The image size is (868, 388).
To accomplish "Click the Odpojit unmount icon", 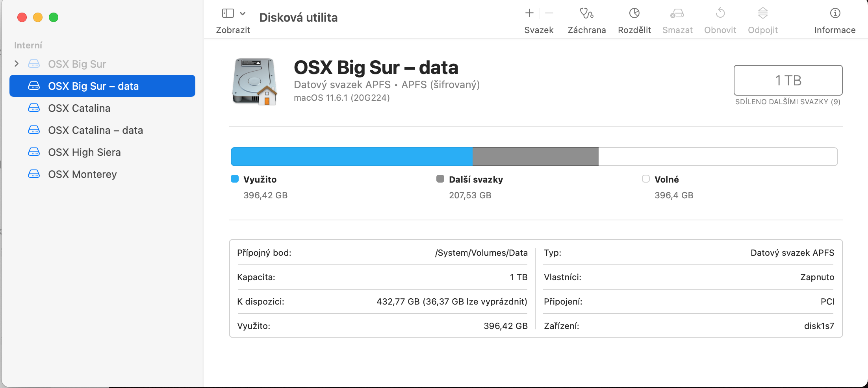I will pos(762,13).
